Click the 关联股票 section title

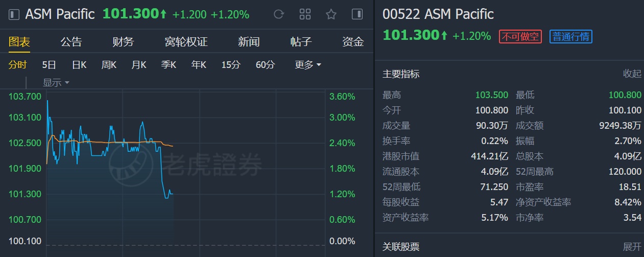tap(401, 247)
